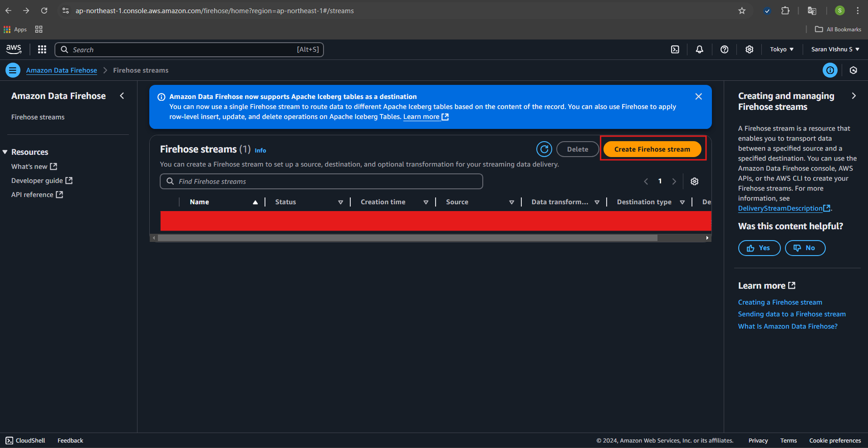Image resolution: width=868 pixels, height=448 pixels.
Task: Collapse the Amazon Data Firehose sidebar
Action: (122, 96)
